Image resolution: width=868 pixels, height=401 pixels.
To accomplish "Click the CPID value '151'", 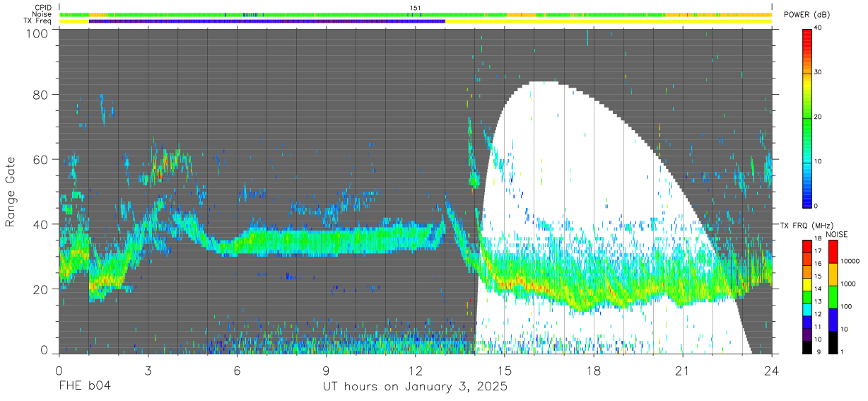I will tap(416, 8).
